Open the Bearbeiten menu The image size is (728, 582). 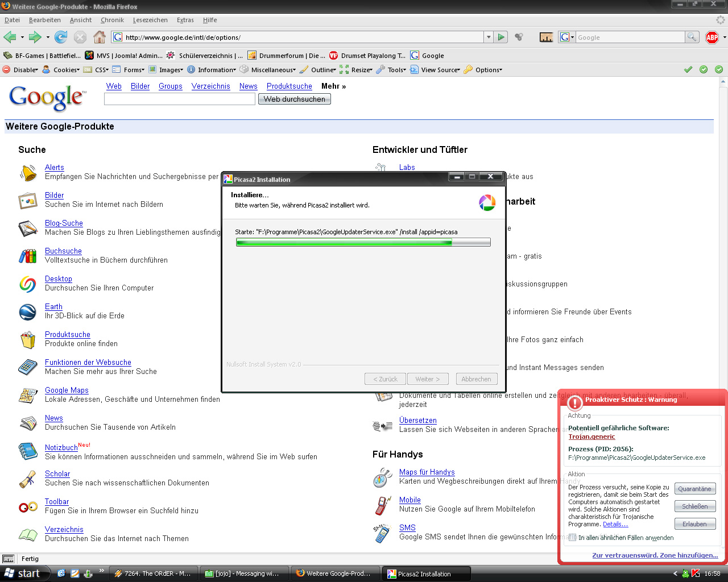point(44,20)
